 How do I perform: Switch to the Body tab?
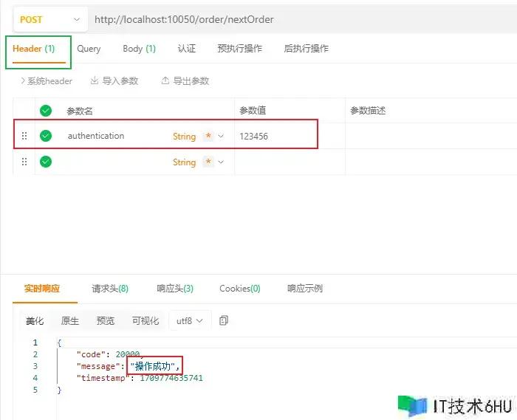(x=139, y=49)
